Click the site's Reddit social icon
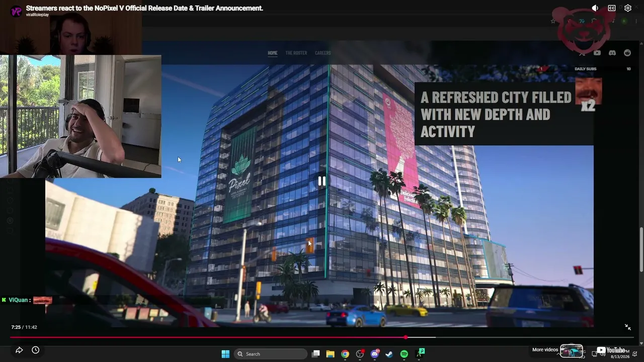The image size is (644, 362). point(627,53)
